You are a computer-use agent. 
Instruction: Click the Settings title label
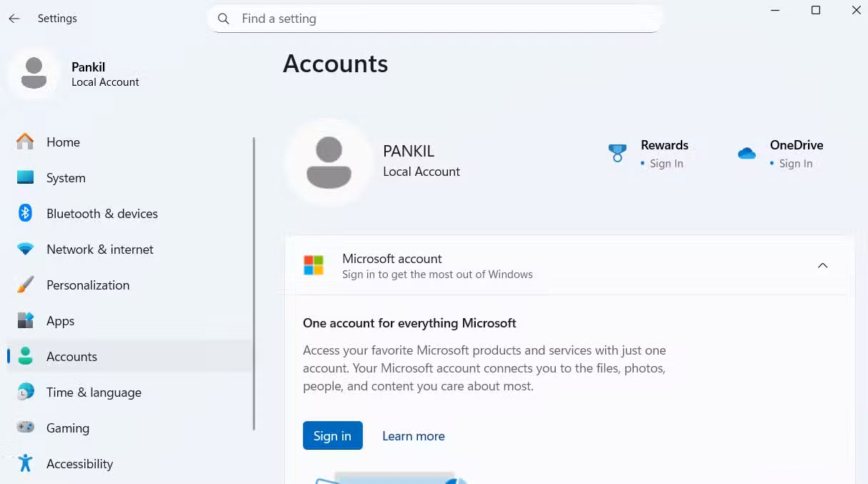57,19
